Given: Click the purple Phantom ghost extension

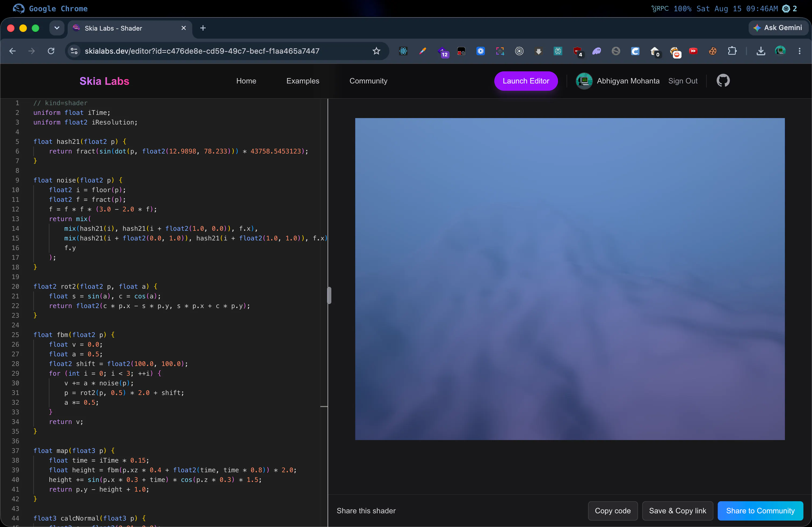Looking at the screenshot, I should coord(596,51).
